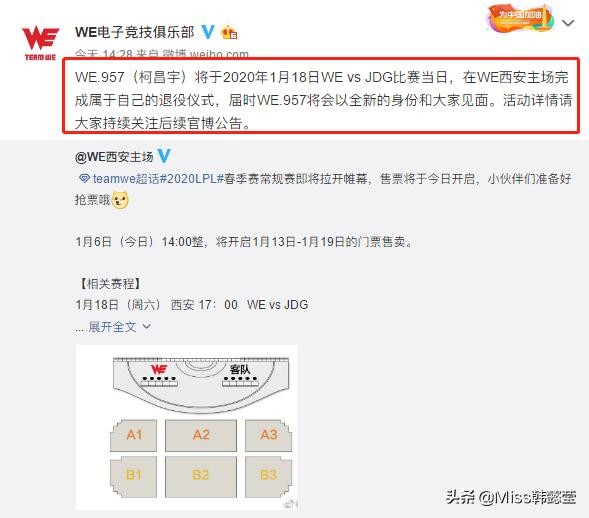
Task: Click the orange membership crown badge
Action: pyautogui.click(x=229, y=33)
